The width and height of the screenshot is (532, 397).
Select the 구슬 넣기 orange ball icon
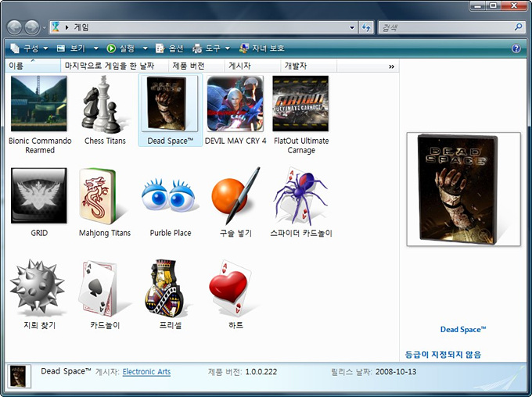click(x=235, y=195)
